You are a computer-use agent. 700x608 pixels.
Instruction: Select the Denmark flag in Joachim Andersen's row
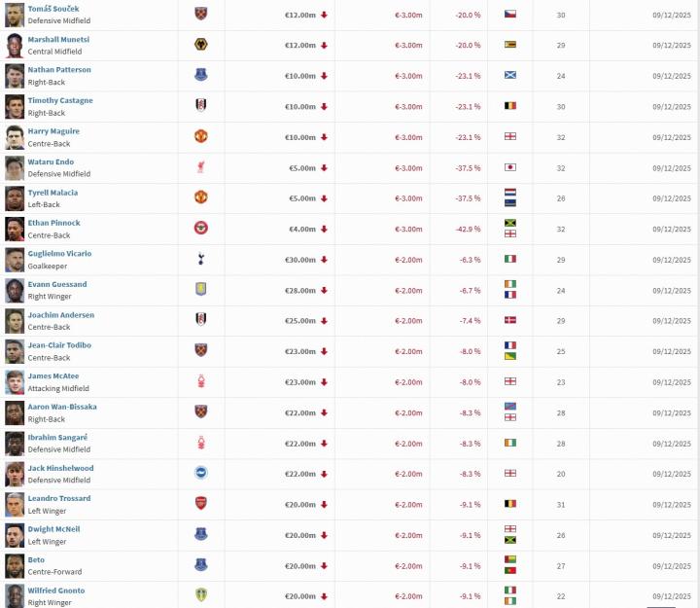pos(509,321)
